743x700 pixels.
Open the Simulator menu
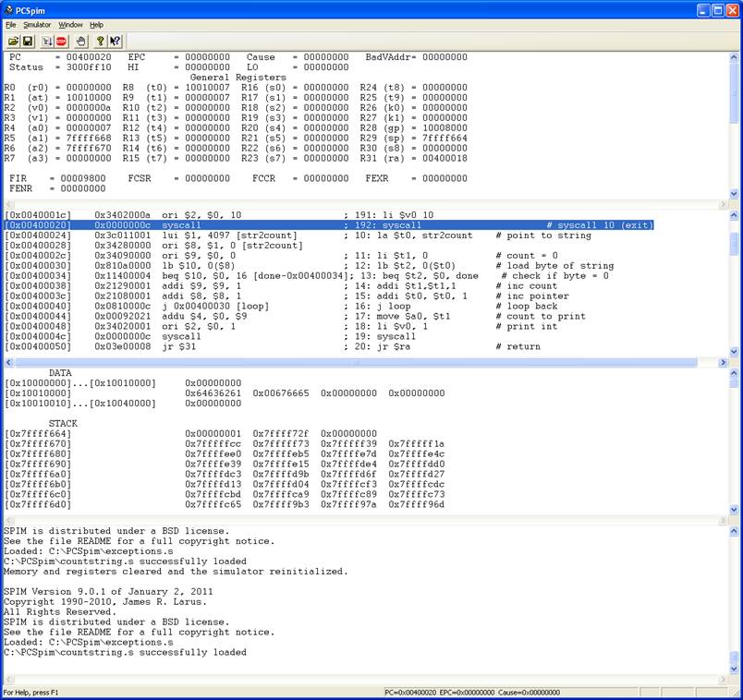coord(37,25)
